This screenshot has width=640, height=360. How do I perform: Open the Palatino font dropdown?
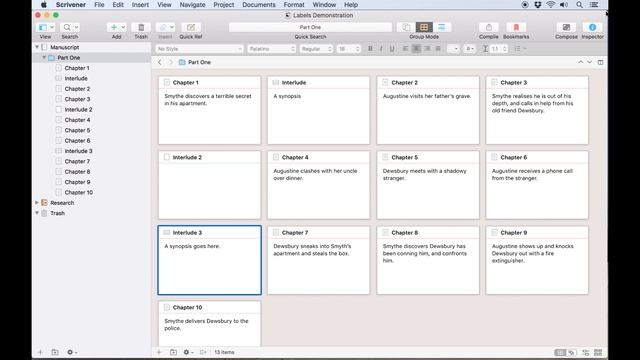[271, 49]
